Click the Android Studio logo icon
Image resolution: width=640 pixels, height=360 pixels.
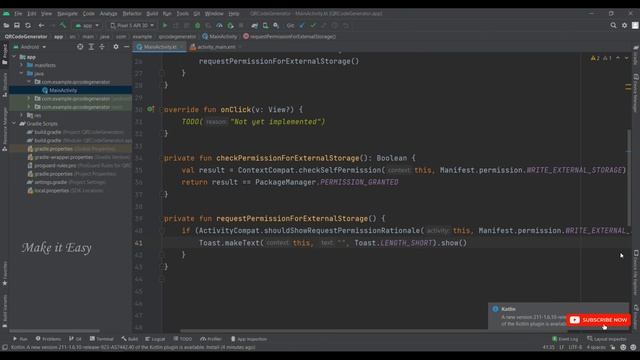pyautogui.click(x=6, y=13)
